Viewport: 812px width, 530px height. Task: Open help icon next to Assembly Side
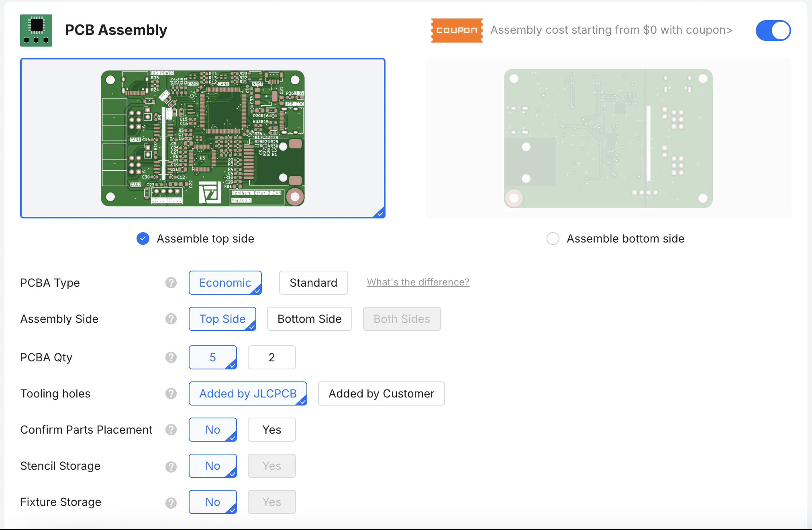tap(171, 319)
